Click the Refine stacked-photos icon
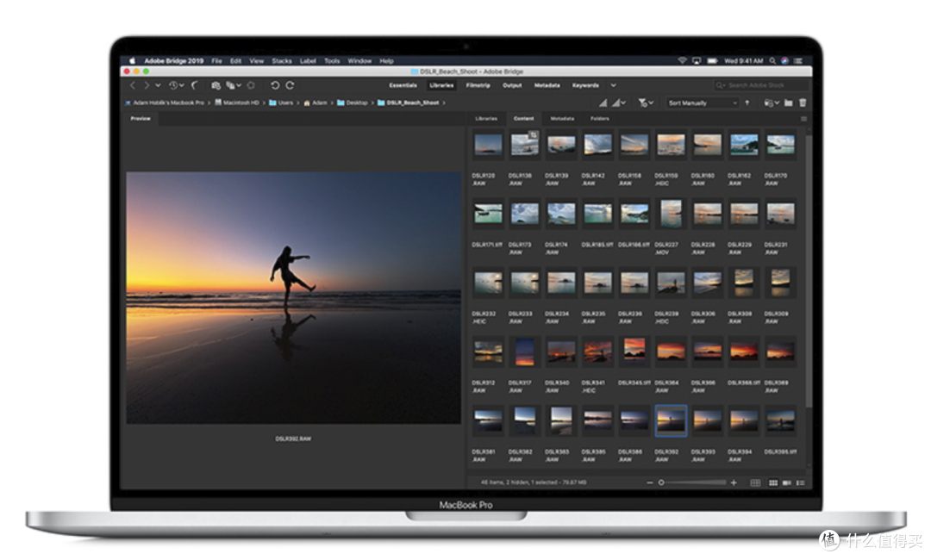The width and height of the screenshot is (931, 560). point(230,85)
